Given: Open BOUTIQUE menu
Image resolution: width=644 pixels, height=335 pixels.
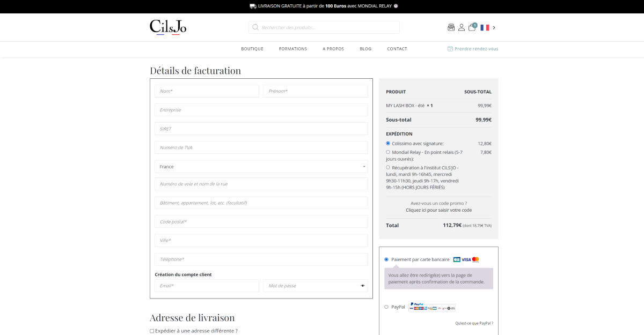Looking at the screenshot, I should (x=252, y=49).
